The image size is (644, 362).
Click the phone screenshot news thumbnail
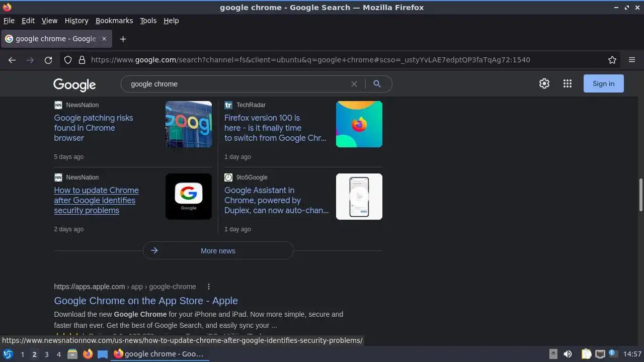pos(359,197)
